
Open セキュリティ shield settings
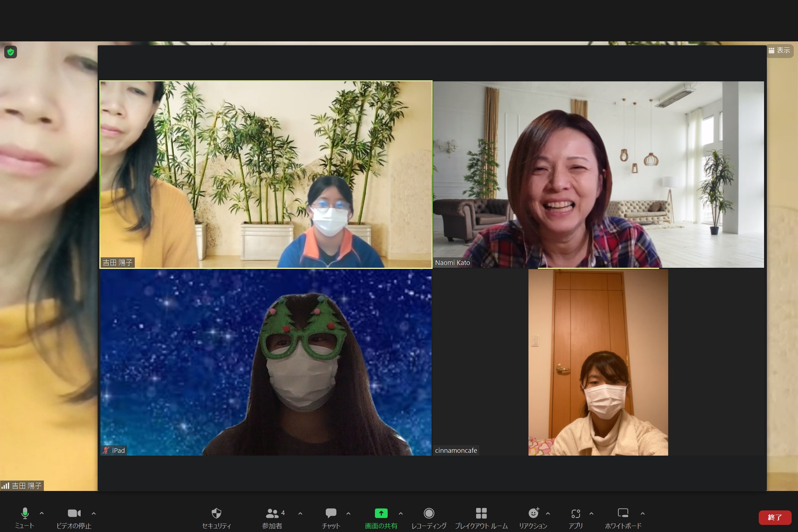(x=216, y=517)
